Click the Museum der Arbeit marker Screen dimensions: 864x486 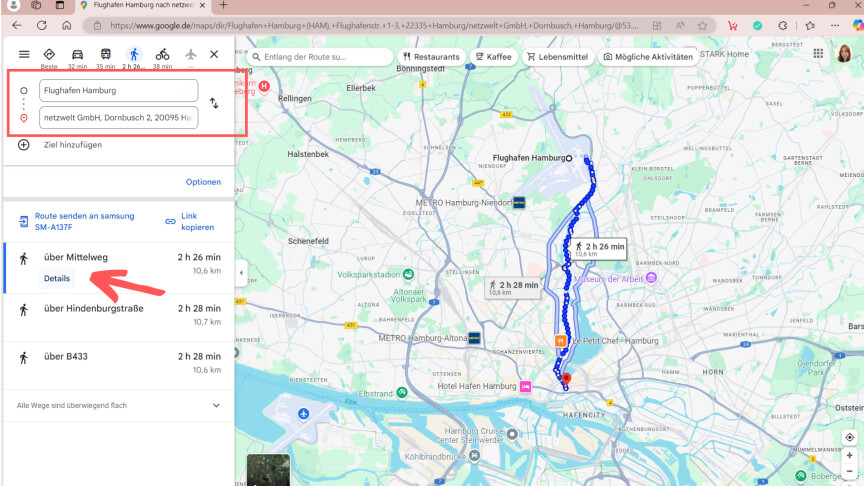click(651, 278)
